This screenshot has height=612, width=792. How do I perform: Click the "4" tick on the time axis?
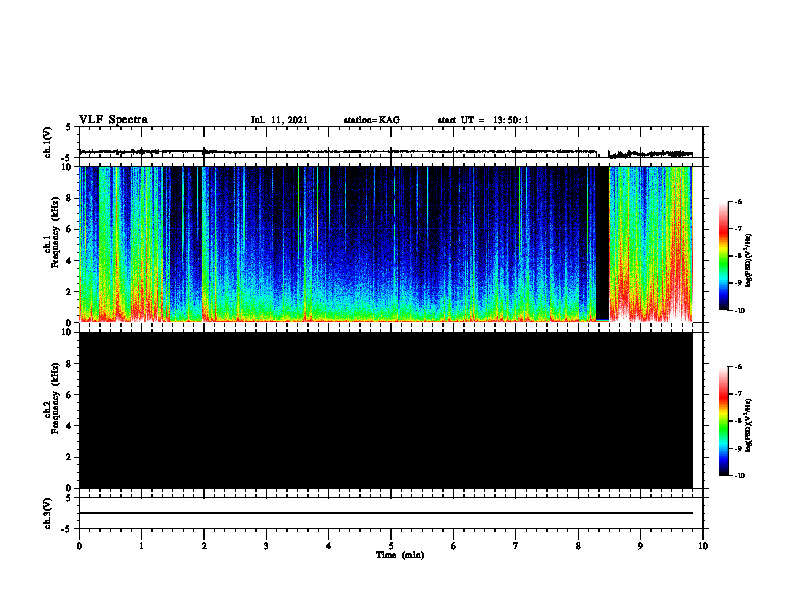[x=329, y=546]
